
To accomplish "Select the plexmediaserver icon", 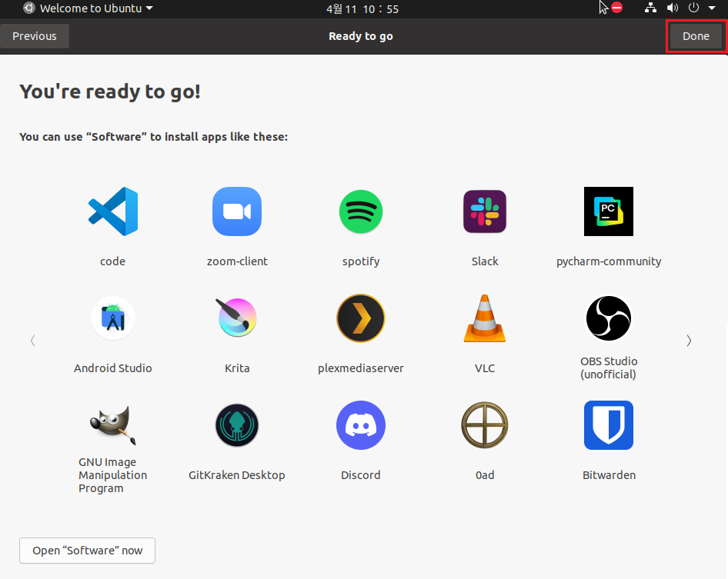I will click(361, 318).
